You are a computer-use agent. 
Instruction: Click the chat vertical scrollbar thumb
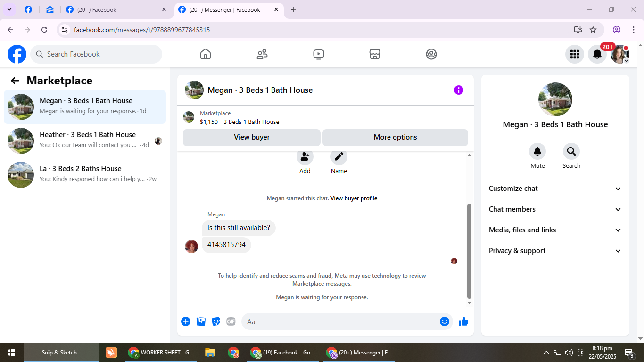coord(469,251)
